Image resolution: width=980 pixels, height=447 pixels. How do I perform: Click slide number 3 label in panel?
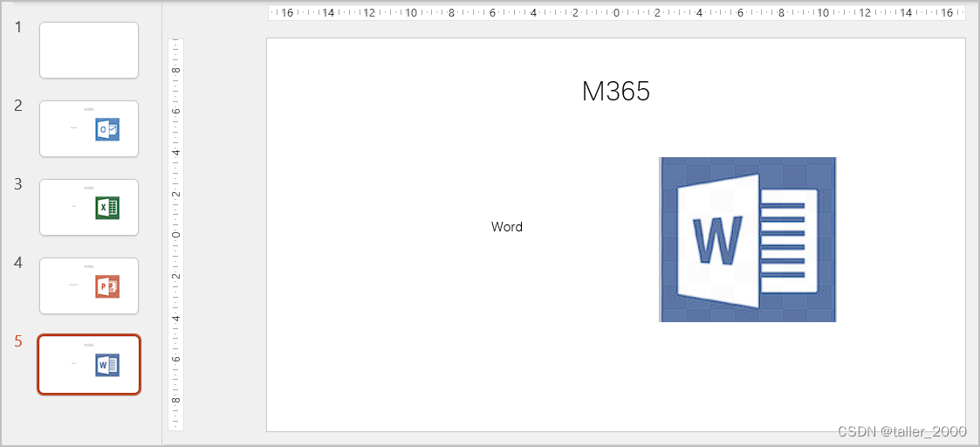point(18,184)
